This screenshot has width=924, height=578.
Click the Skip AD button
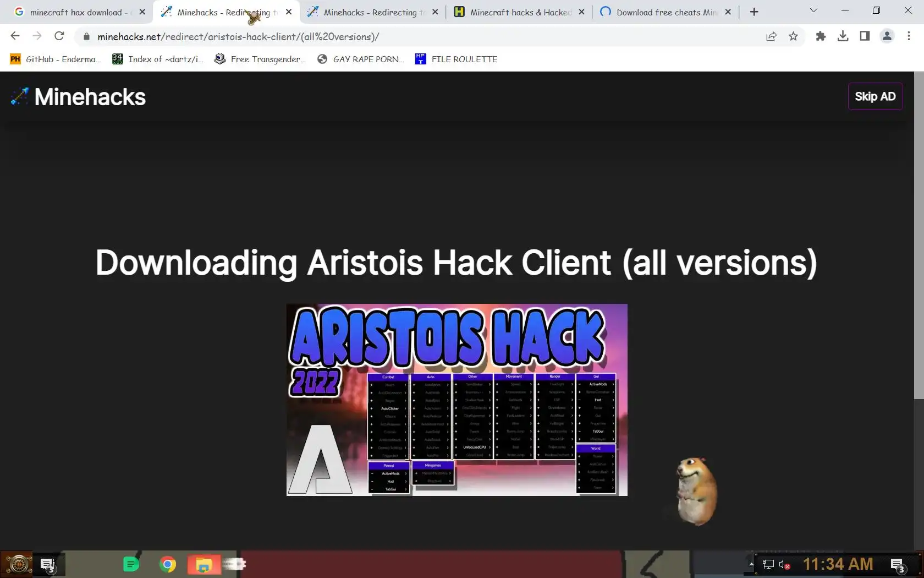click(875, 96)
